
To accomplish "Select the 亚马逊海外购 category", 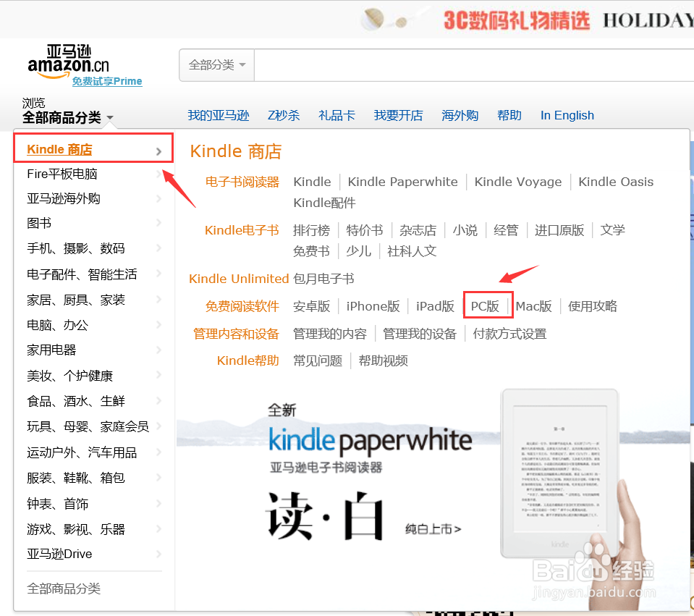I will pos(64,198).
